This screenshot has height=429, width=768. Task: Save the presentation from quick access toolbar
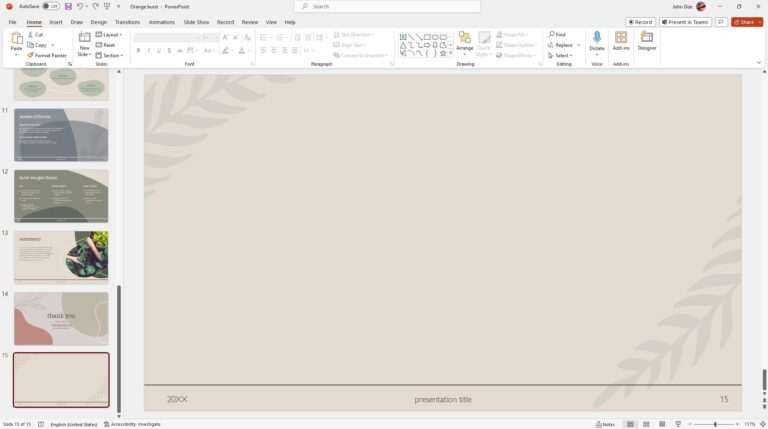tap(68, 6)
